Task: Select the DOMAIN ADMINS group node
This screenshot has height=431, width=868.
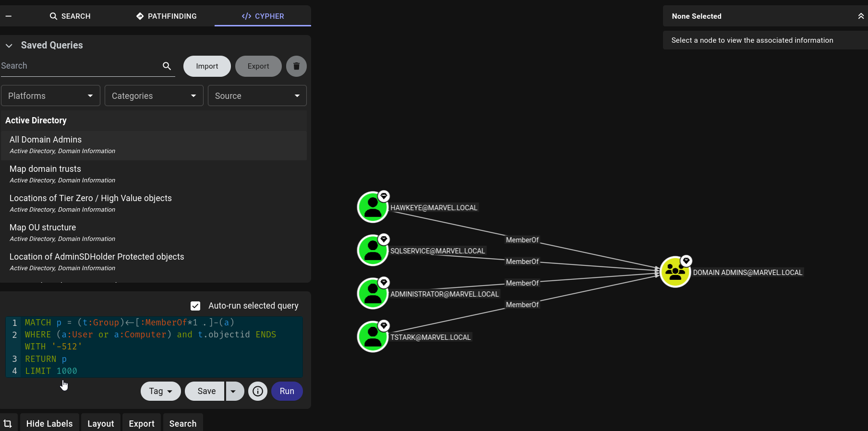Action: (x=675, y=272)
